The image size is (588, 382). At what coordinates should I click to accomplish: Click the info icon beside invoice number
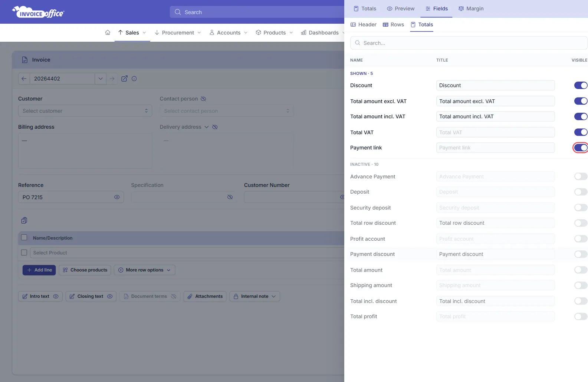pyautogui.click(x=134, y=79)
